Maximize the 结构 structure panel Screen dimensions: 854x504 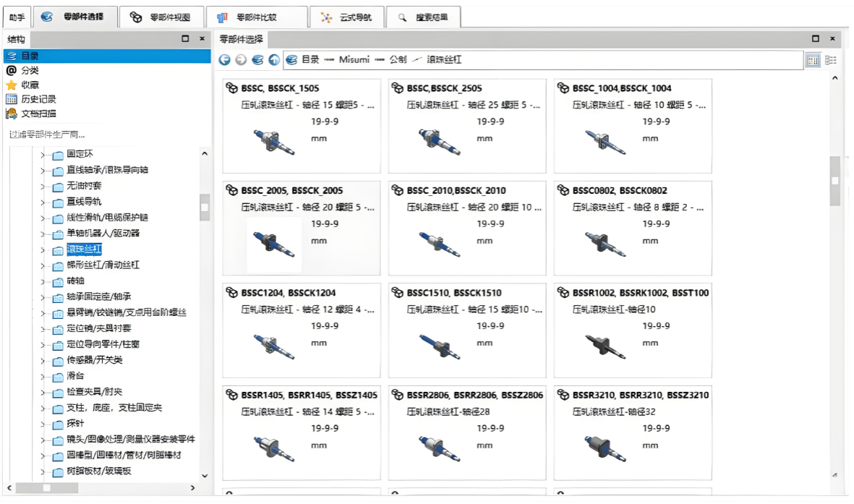tap(185, 39)
